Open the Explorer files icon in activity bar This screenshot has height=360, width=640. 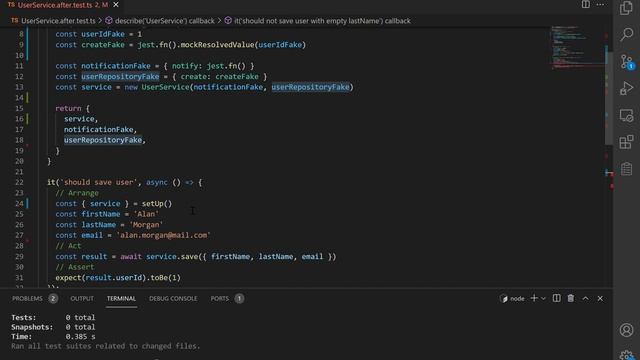626,8
